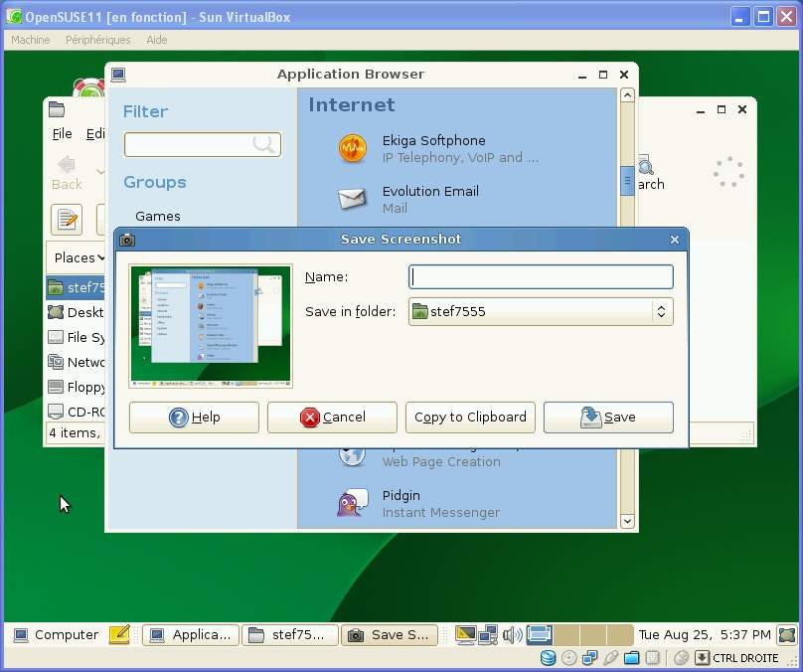This screenshot has height=672, width=803.
Task: Click the Pidgin application label
Action: pos(401,496)
